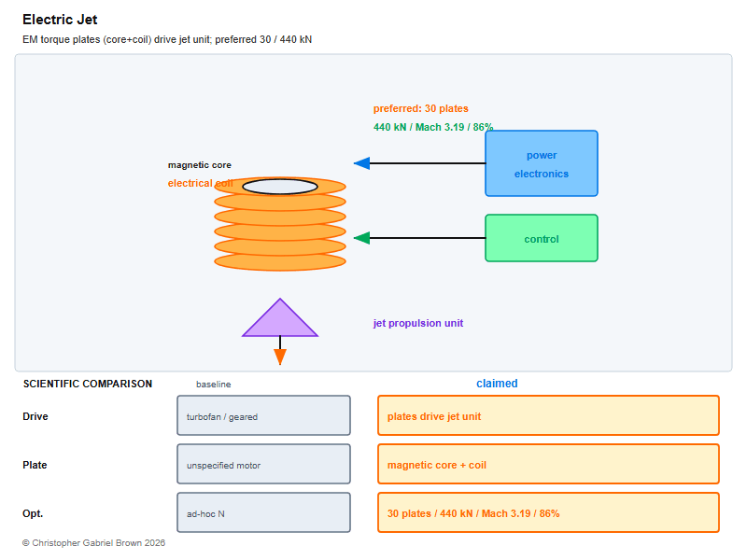Click the unspecified motor baseline box
Image resolution: width=747 pixels, height=560 pixels.
tap(263, 464)
